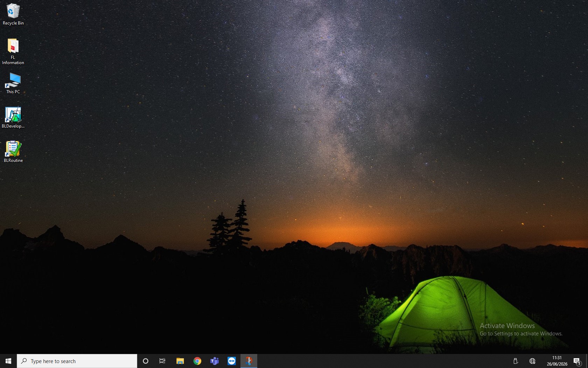588x368 pixels.
Task: Select the FL Information folder
Action: (x=13, y=52)
